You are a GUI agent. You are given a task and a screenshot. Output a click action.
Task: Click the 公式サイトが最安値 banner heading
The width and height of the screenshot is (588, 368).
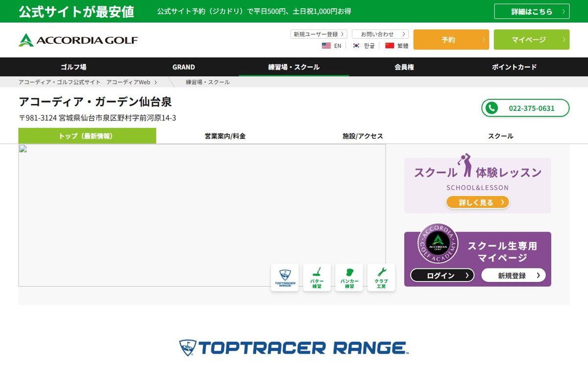(x=76, y=11)
